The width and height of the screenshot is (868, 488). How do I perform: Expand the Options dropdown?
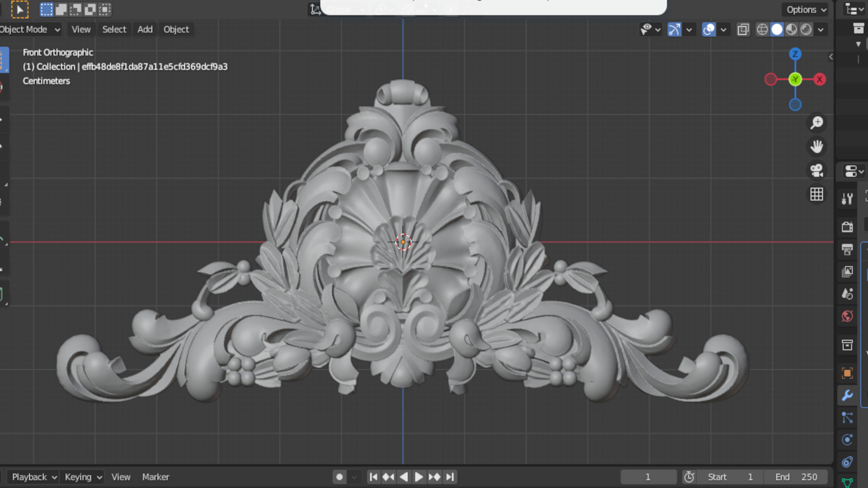point(807,9)
